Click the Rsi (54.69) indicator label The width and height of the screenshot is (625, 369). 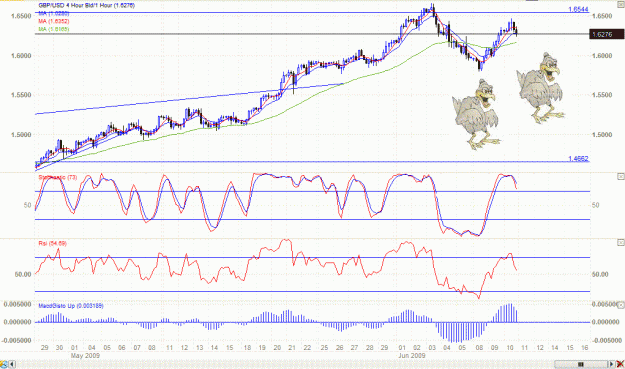[x=53, y=243]
